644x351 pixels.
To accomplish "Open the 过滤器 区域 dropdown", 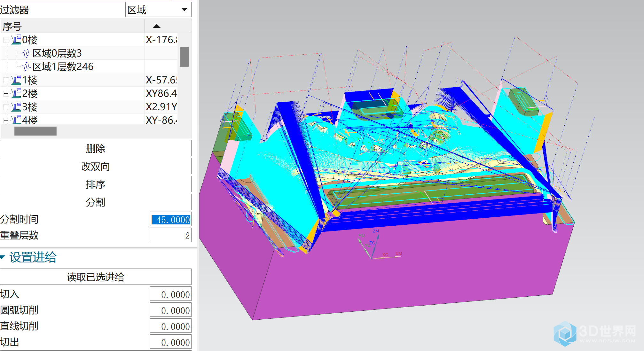I will click(x=158, y=10).
